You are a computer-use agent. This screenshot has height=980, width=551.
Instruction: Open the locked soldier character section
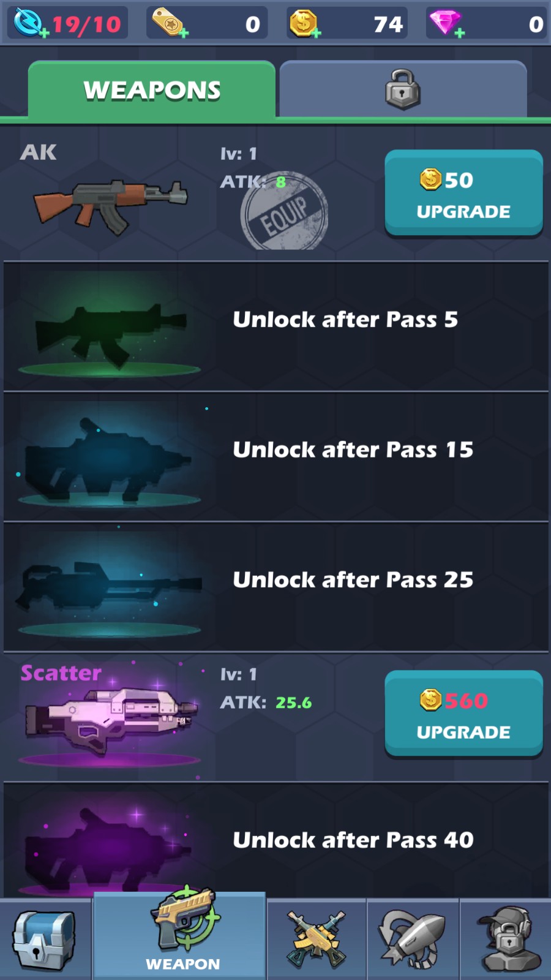[506, 940]
